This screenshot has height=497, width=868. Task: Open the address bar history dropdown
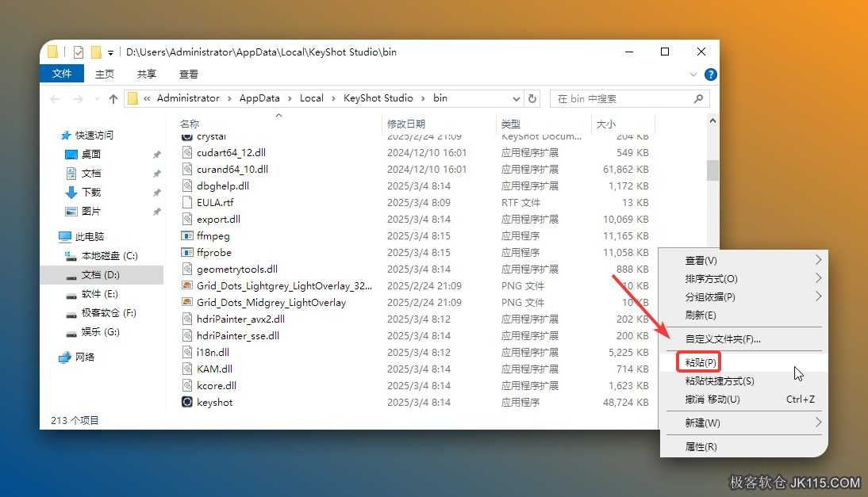click(516, 99)
